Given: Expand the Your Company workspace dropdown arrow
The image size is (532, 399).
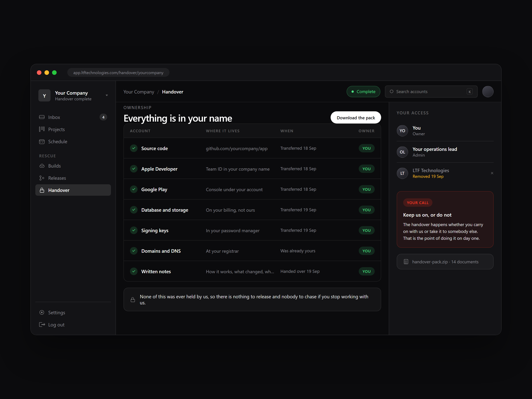Looking at the screenshot, I should coord(107,96).
